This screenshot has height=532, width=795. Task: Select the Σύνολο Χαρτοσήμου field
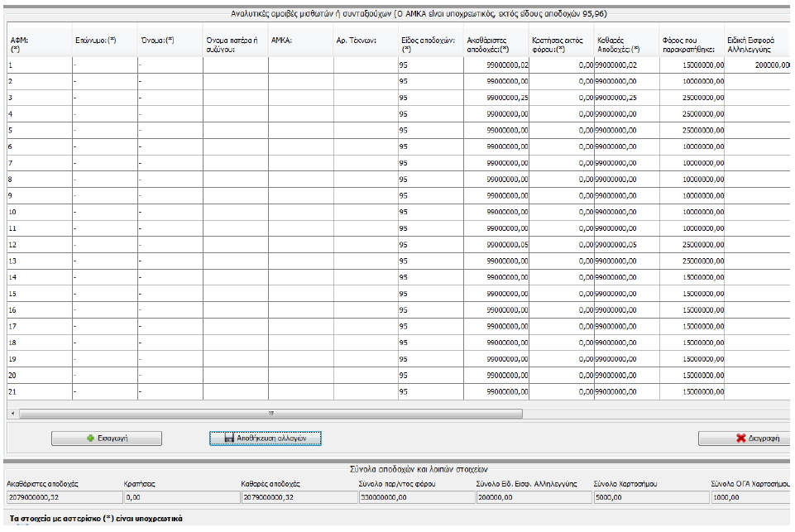click(x=649, y=498)
